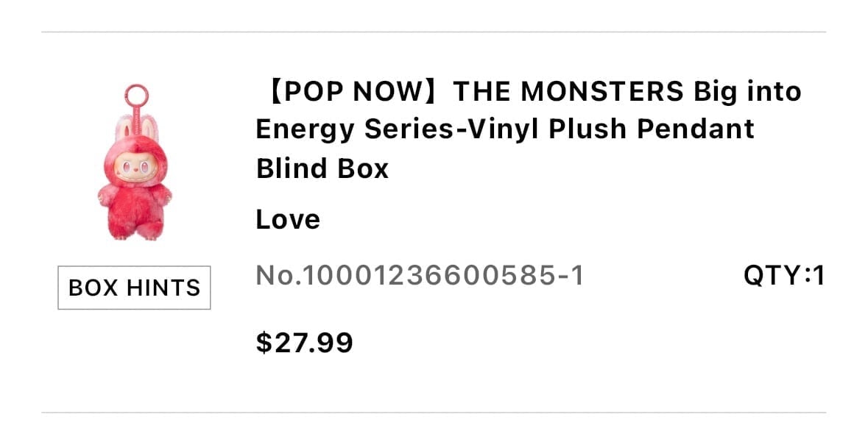Click the plush doll's feet
The height and width of the screenshot is (442, 868).
coord(135,233)
